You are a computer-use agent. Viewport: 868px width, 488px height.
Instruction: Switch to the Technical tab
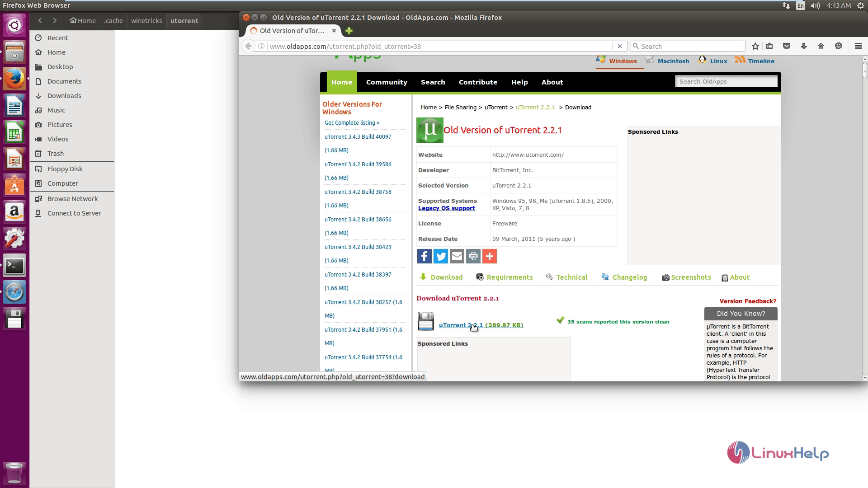[x=566, y=277]
